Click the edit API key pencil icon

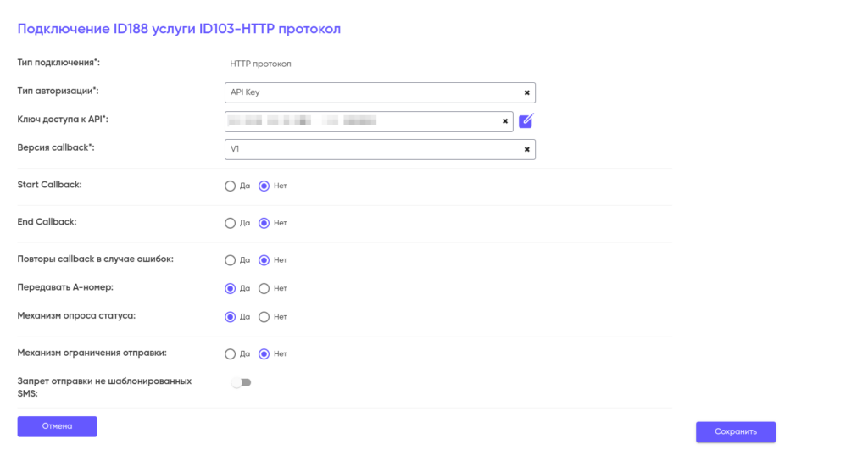526,120
